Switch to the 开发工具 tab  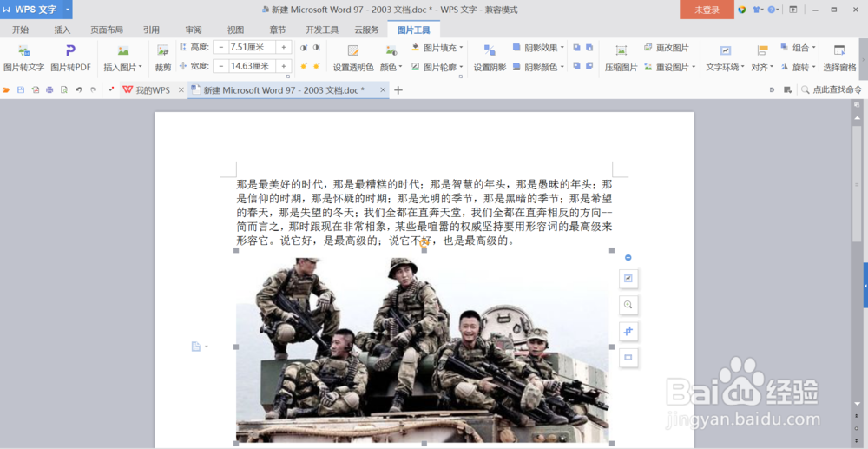pyautogui.click(x=322, y=30)
